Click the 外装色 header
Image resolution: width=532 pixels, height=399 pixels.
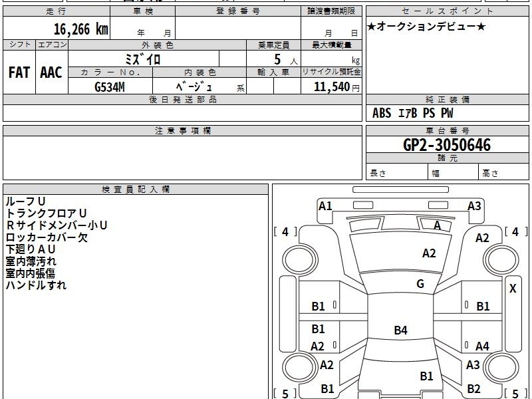(158, 45)
